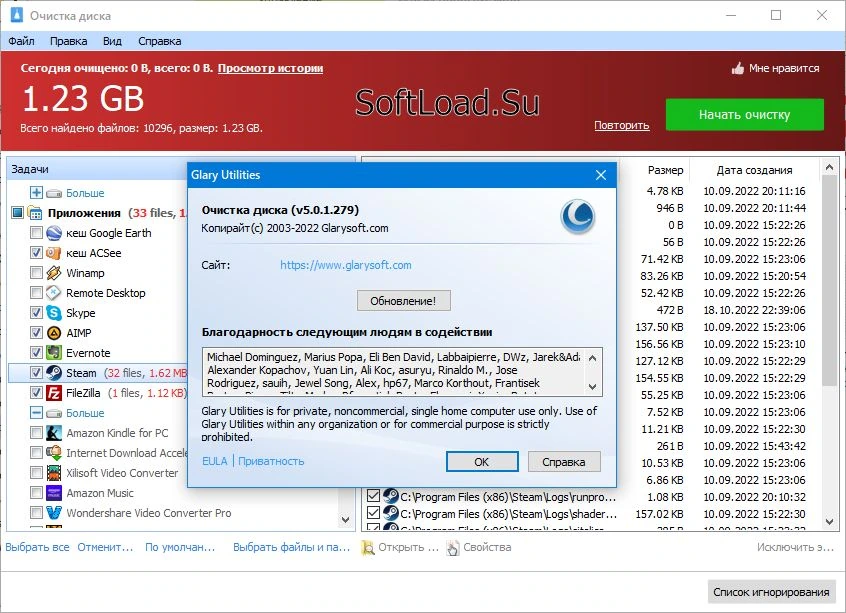Viewport: 846px width, 613px height.
Task: Click the file list scroll-down arrow
Action: [x=830, y=521]
